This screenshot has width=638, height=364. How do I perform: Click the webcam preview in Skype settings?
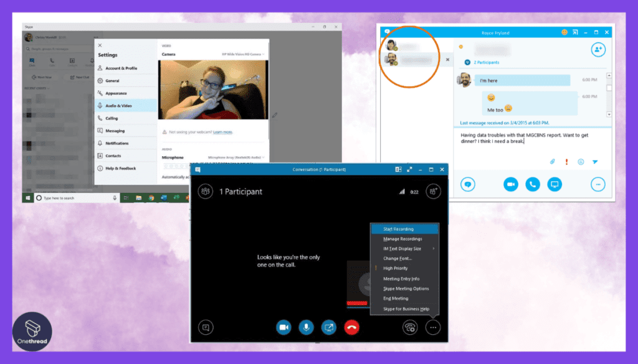[213, 90]
